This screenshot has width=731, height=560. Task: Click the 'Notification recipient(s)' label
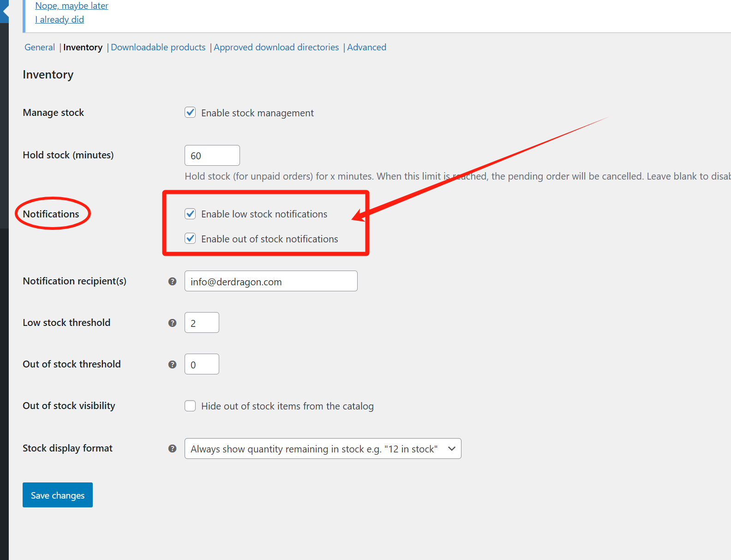pos(74,281)
